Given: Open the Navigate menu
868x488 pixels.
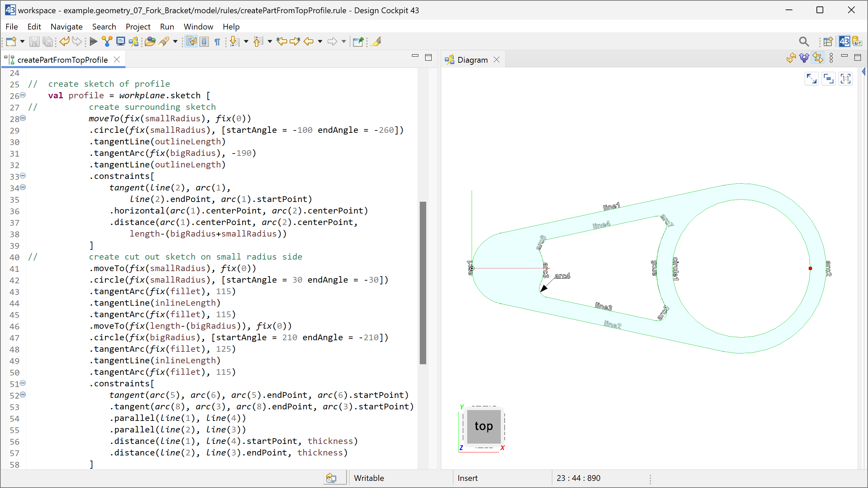Looking at the screenshot, I should tap(66, 26).
